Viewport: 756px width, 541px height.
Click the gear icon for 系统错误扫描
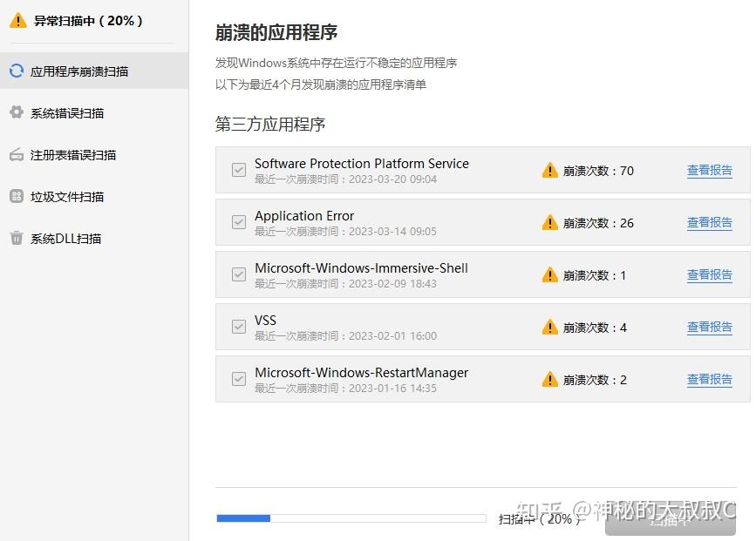pyautogui.click(x=16, y=112)
